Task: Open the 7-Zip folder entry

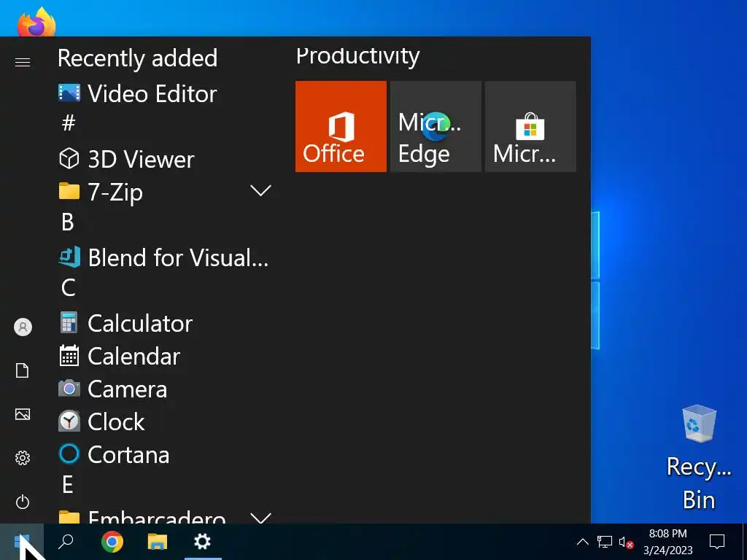Action: tap(164, 192)
